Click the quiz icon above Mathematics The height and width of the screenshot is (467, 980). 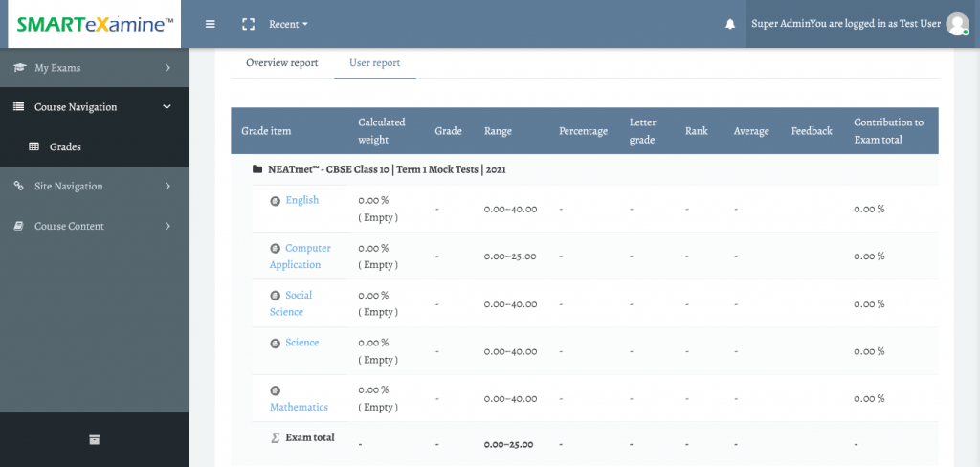click(x=275, y=390)
